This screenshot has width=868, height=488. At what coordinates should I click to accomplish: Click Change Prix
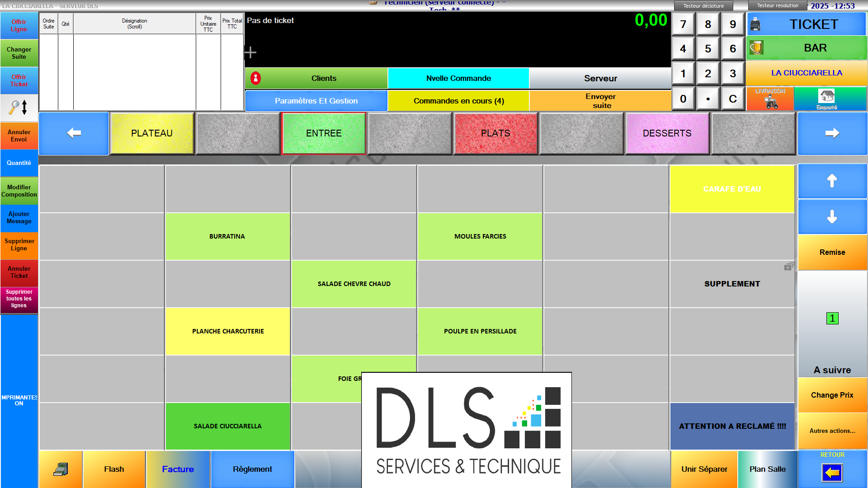click(832, 395)
